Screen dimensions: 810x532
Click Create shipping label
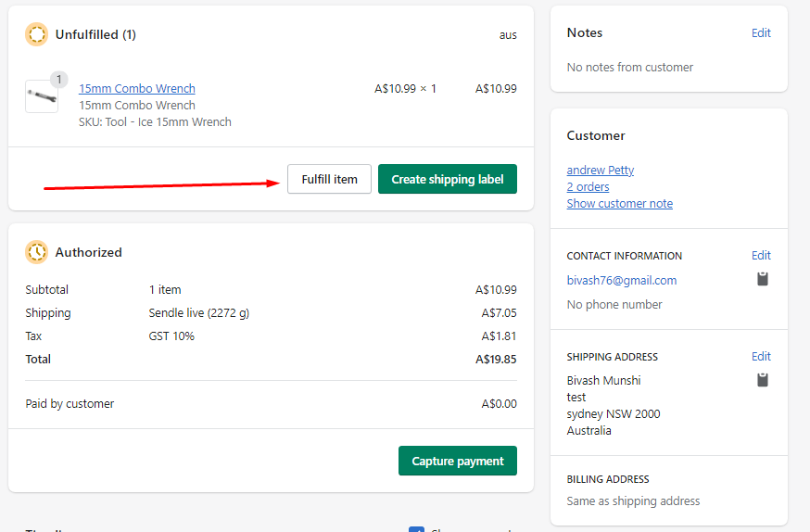coord(447,179)
